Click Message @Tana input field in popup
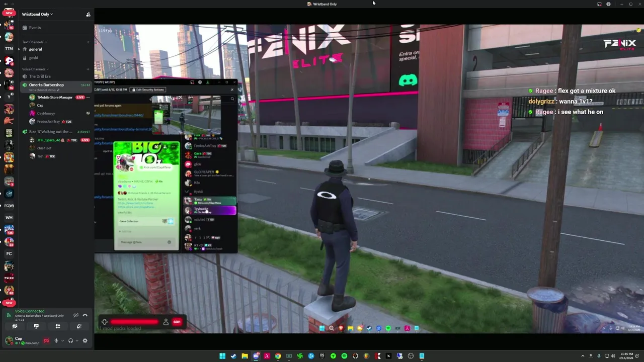Viewport: 644px width, 362px height. point(146,242)
